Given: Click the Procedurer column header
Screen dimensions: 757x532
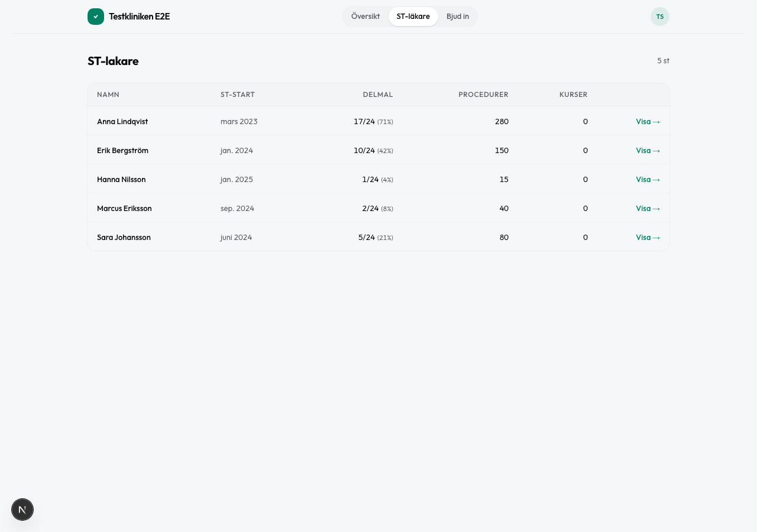Looking at the screenshot, I should pos(483,95).
